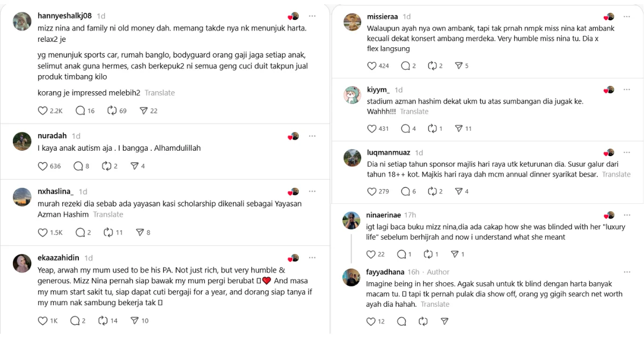Viewport: 644px width, 338px height.
Task: Open more options for ekaazahidin's comment
Action: [312, 258]
